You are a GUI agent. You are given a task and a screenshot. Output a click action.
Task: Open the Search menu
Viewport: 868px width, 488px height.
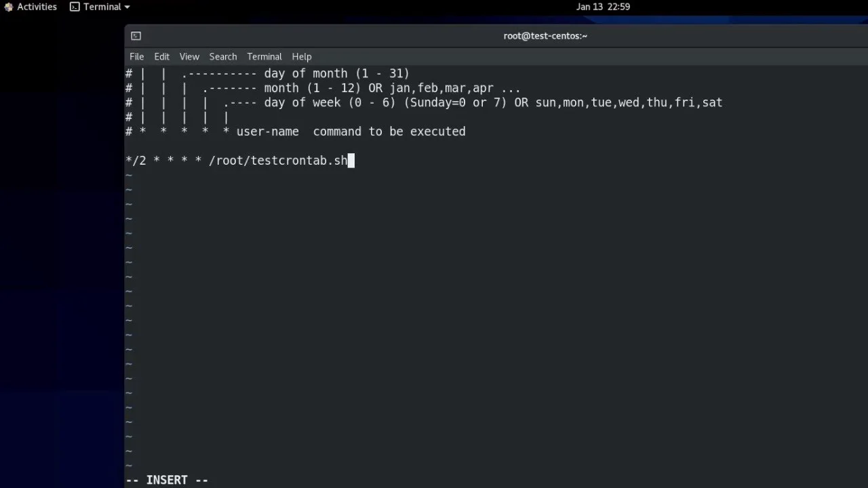tap(222, 57)
